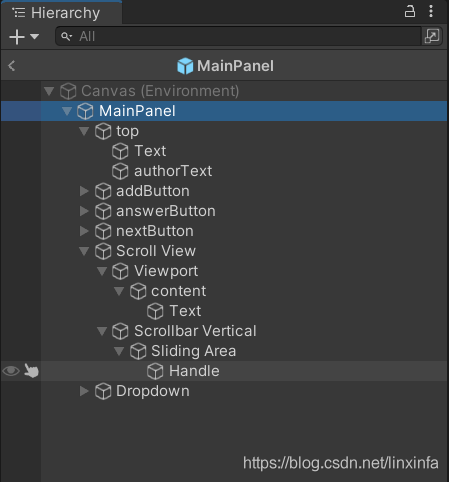Open the scene picker icon beside search
449x482 pixels.
coord(432,36)
